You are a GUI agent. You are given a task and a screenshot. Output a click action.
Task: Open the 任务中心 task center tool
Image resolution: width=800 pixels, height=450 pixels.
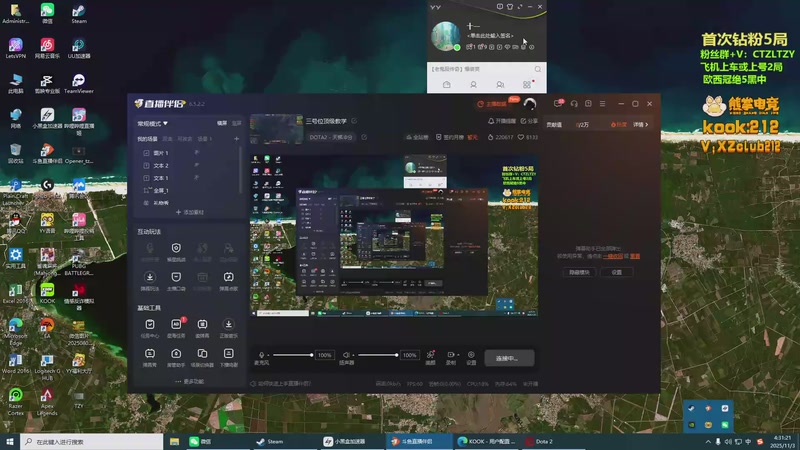click(149, 328)
